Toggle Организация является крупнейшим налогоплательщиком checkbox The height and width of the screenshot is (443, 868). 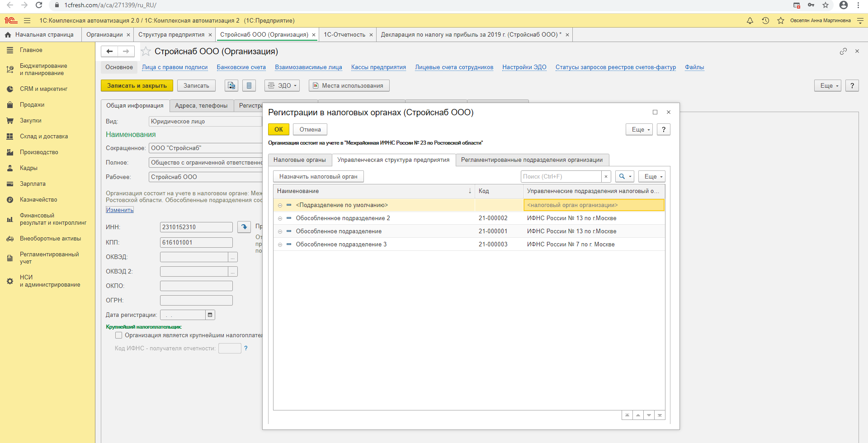pos(118,335)
